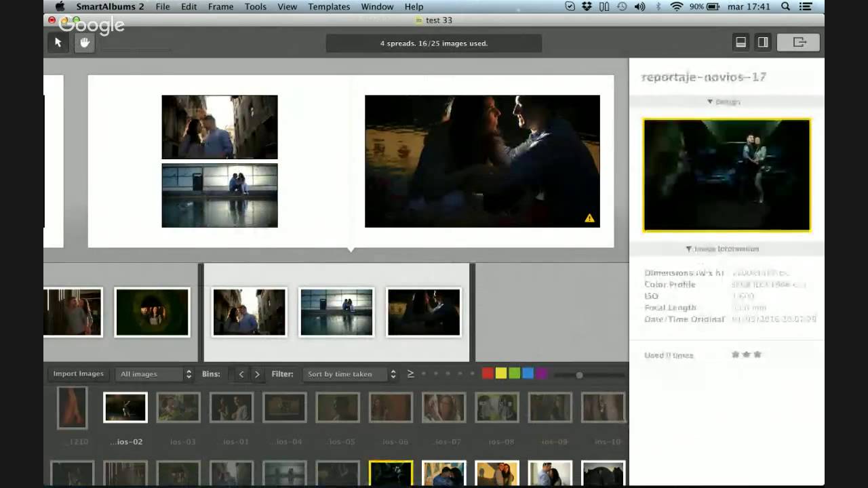Select the arrow selection tool

58,42
